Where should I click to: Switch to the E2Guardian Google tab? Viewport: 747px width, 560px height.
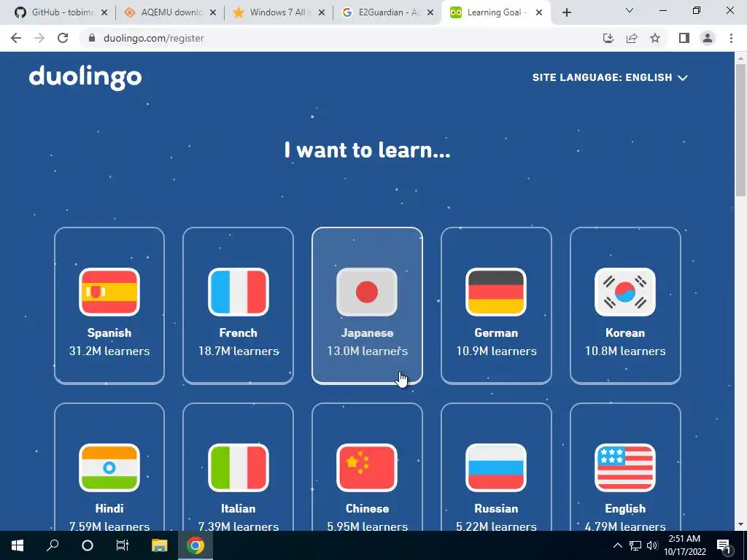tap(388, 12)
